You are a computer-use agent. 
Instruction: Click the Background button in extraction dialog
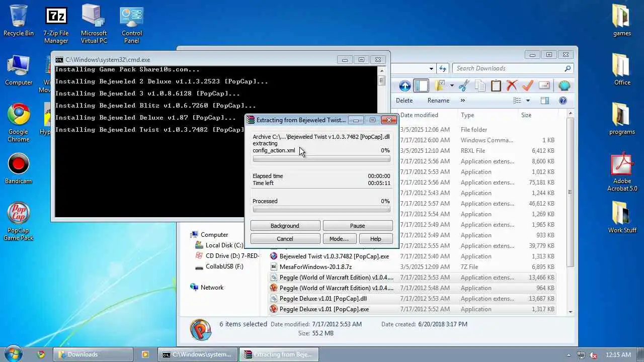pos(285,226)
